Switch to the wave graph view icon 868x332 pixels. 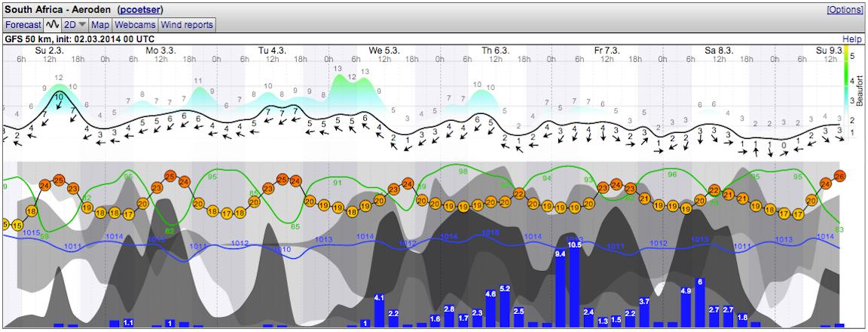(53, 25)
